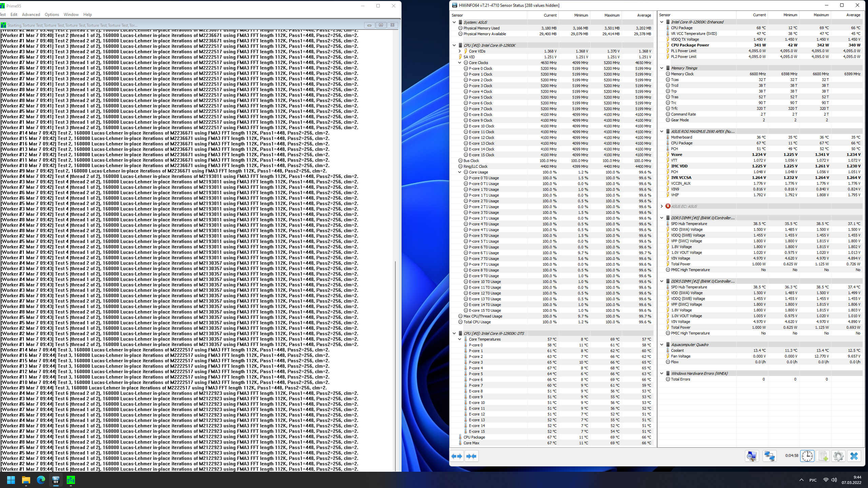Close sensors with blue X icon
868x488 pixels.
854,456
